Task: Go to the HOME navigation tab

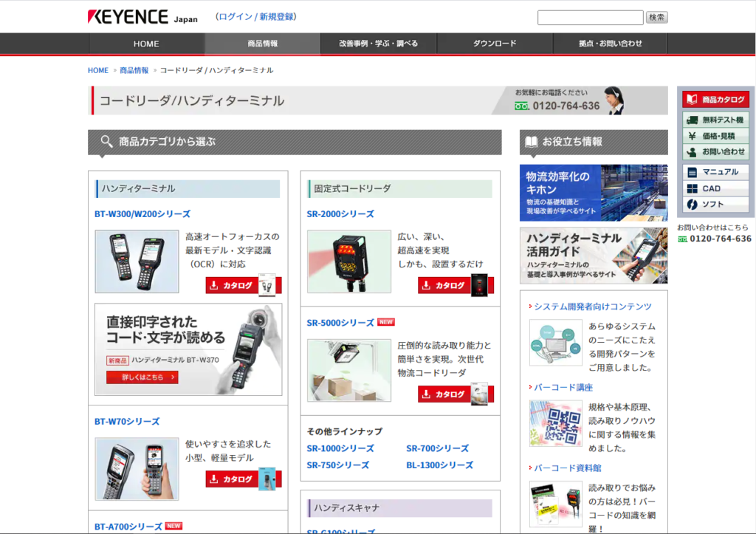Action: (146, 44)
